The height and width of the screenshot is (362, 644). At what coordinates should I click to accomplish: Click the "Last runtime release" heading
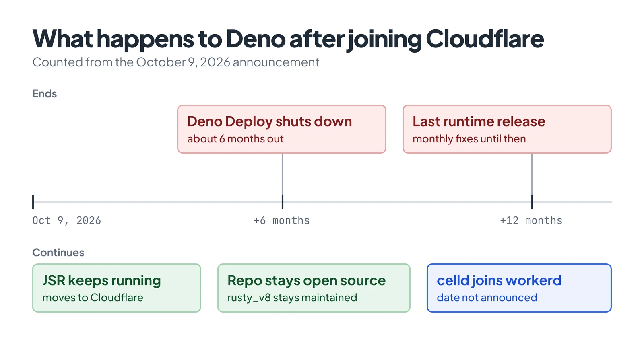point(479,121)
